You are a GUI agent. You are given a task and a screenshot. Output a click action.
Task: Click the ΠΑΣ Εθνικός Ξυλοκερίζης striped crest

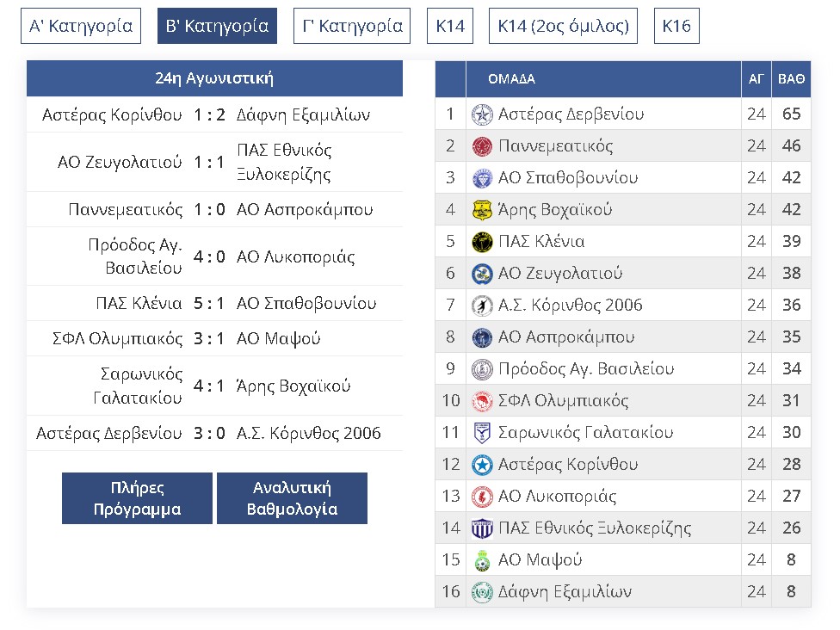tap(482, 528)
